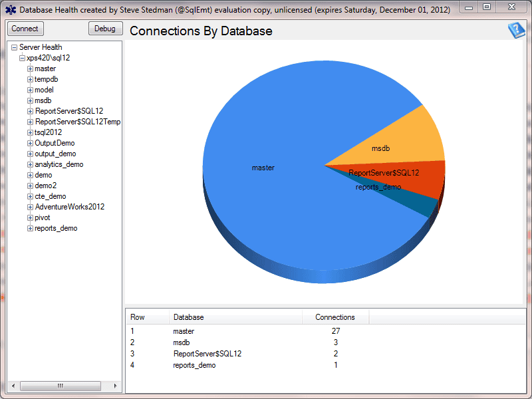
Task: Expand the reports_demo tree node
Action: 30,228
